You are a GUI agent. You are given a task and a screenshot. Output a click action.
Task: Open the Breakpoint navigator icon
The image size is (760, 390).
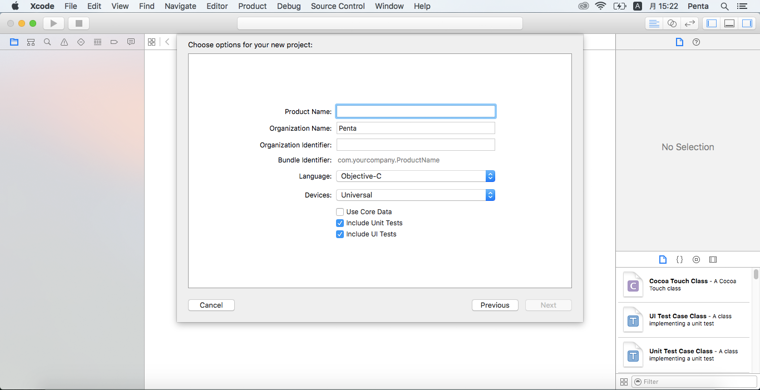pyautogui.click(x=114, y=42)
